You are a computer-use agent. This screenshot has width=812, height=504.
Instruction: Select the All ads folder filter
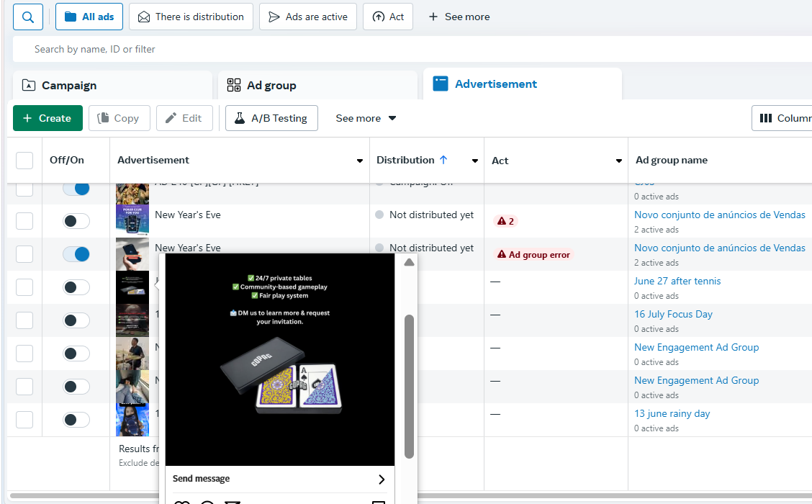pyautogui.click(x=89, y=17)
